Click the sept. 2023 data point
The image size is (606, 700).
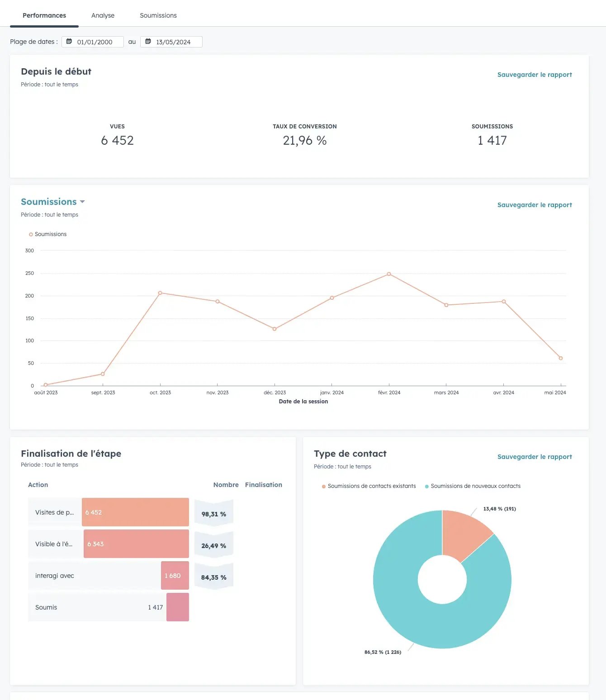coord(103,374)
